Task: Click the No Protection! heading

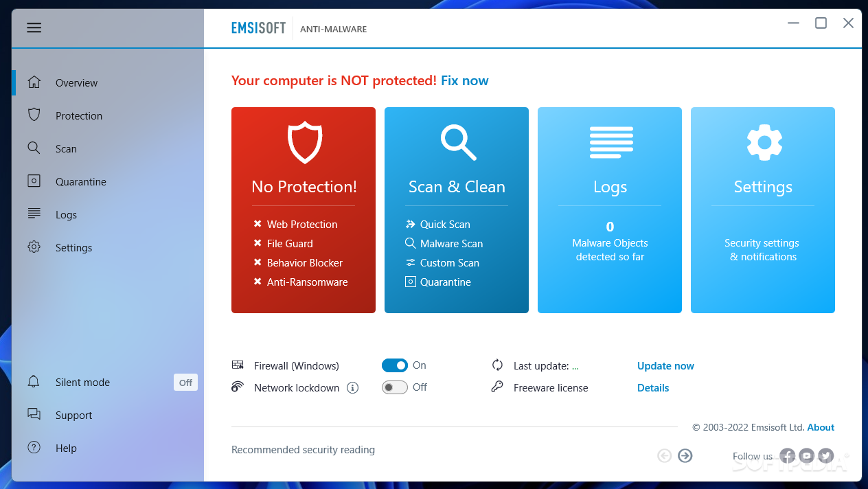Action: point(304,187)
